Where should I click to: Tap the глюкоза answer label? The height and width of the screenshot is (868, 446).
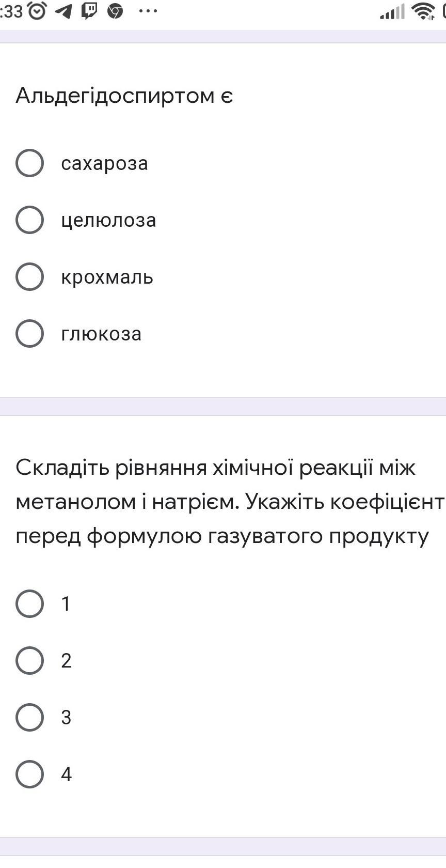click(x=101, y=334)
